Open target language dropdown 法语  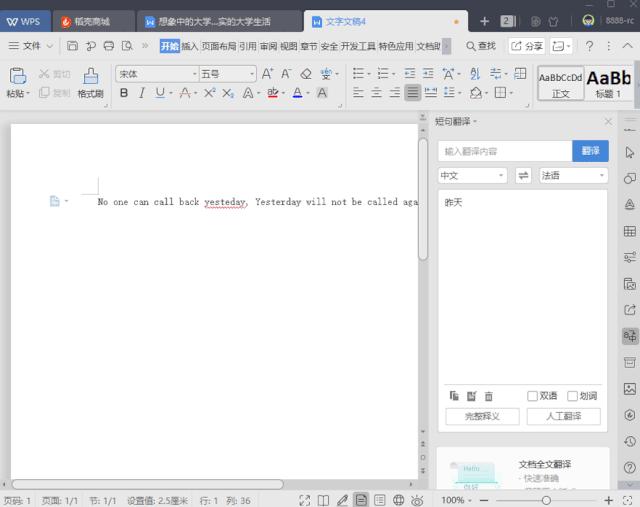point(573,176)
